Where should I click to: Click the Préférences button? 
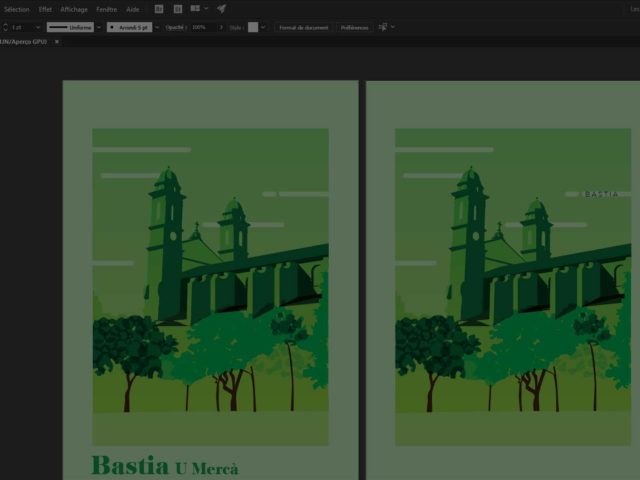(x=353, y=27)
